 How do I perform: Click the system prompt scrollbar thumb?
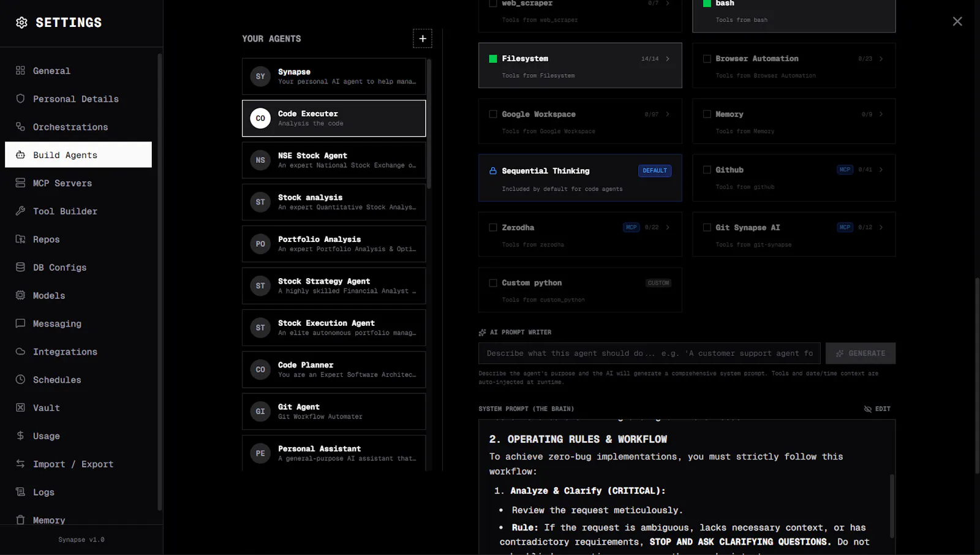coord(892,505)
